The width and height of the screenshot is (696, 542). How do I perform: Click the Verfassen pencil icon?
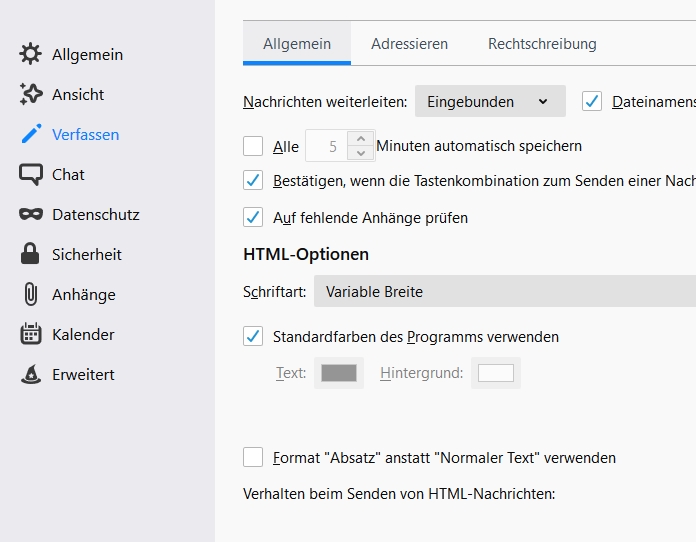(x=31, y=134)
